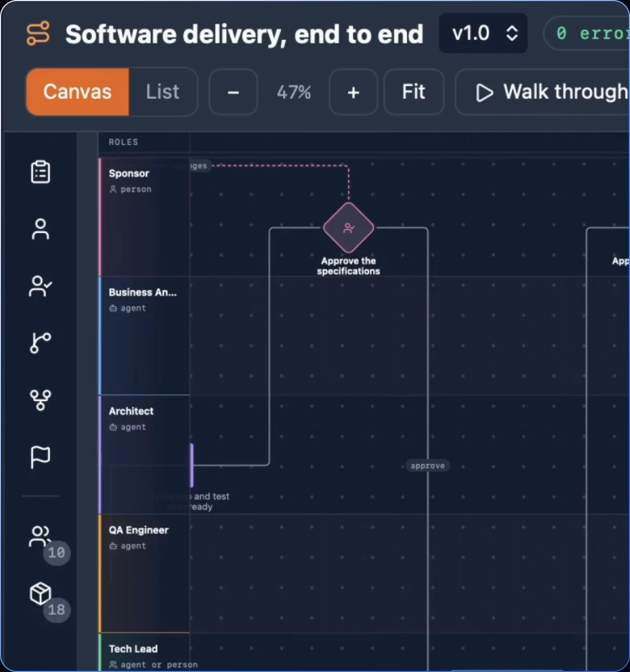Click the ROLES column header
Viewport: 630px width, 672px height.
pyautogui.click(x=123, y=142)
